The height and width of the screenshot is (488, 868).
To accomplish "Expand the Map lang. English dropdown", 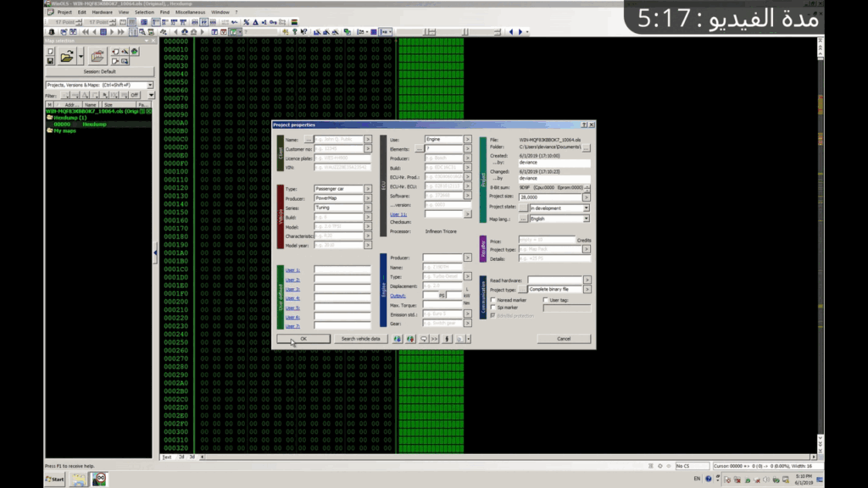I will [x=586, y=219].
